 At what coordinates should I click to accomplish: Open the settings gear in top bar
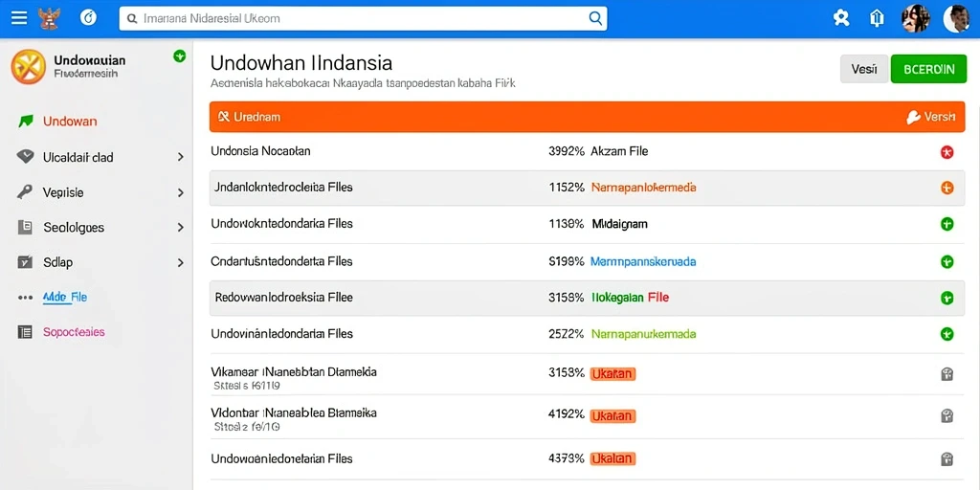click(841, 18)
